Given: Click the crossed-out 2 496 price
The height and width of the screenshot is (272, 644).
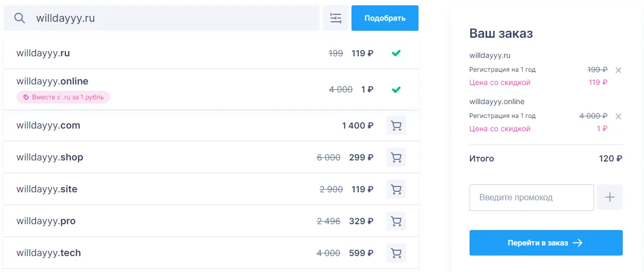Looking at the screenshot, I should click(x=329, y=222).
